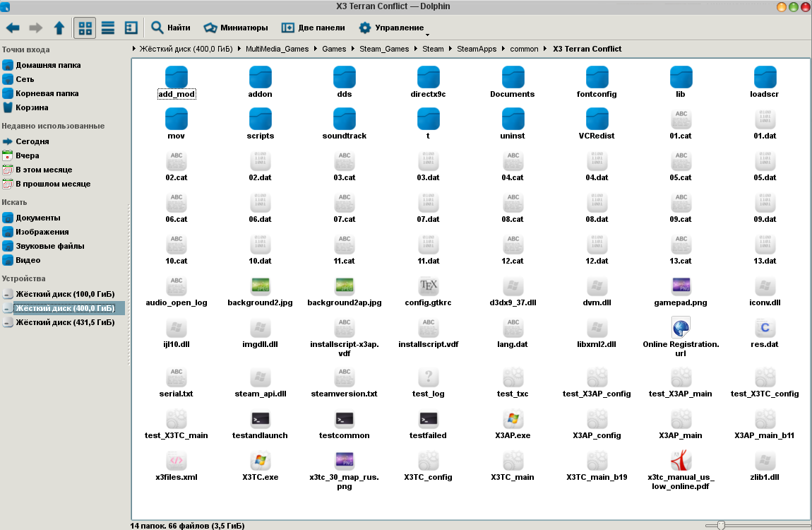Screen dimensions: 812x530
Task: Select X3AP.exe executable
Action: pyautogui.click(x=513, y=424)
